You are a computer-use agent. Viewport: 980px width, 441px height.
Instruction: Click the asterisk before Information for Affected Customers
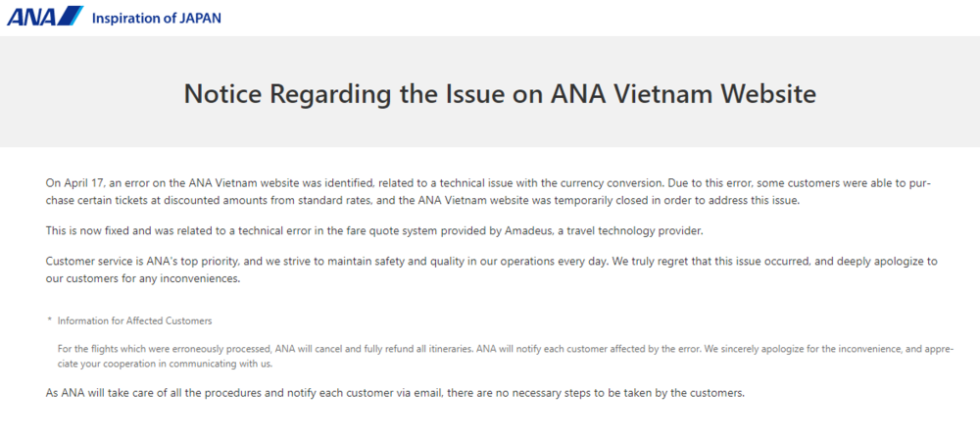coord(49,321)
